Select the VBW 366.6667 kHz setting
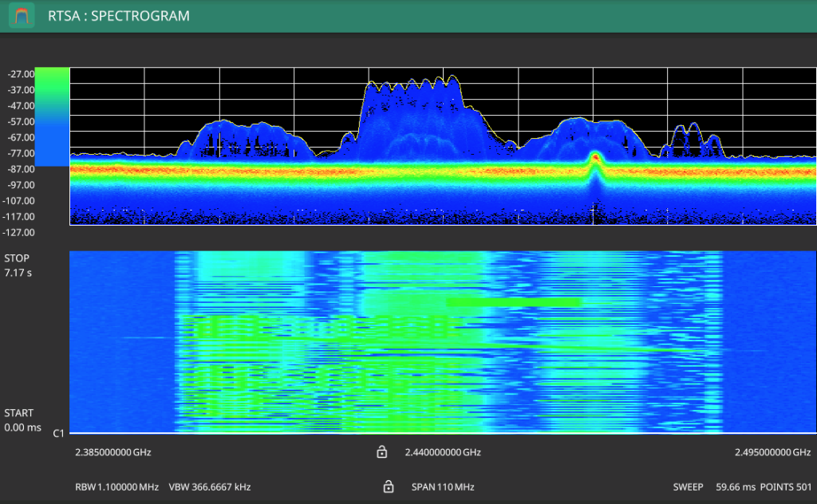The height and width of the screenshot is (504, 817). [x=210, y=486]
